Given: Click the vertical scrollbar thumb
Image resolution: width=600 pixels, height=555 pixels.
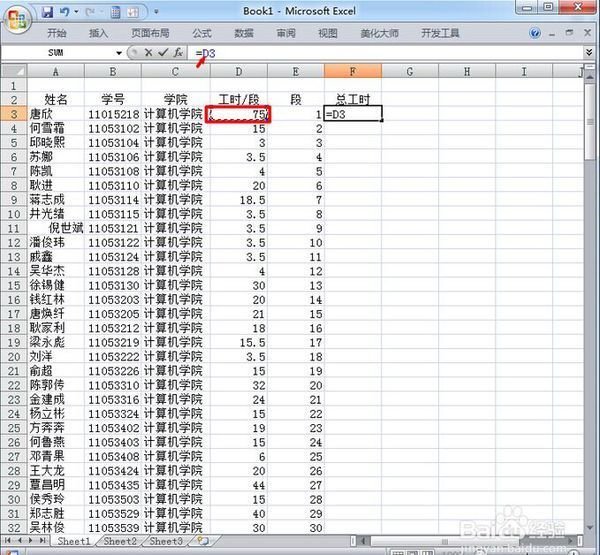Looking at the screenshot, I should pos(590,122).
